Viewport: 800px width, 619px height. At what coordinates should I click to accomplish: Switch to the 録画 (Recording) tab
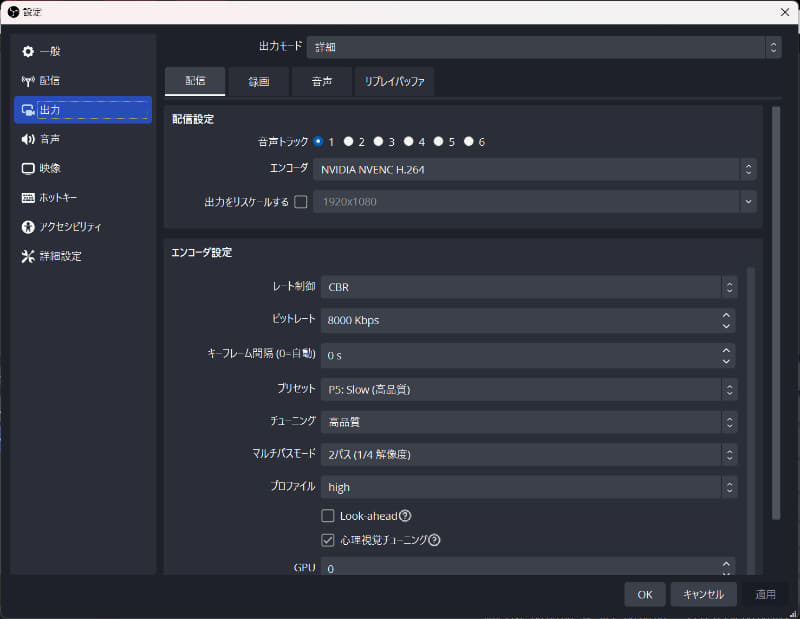[x=258, y=81]
